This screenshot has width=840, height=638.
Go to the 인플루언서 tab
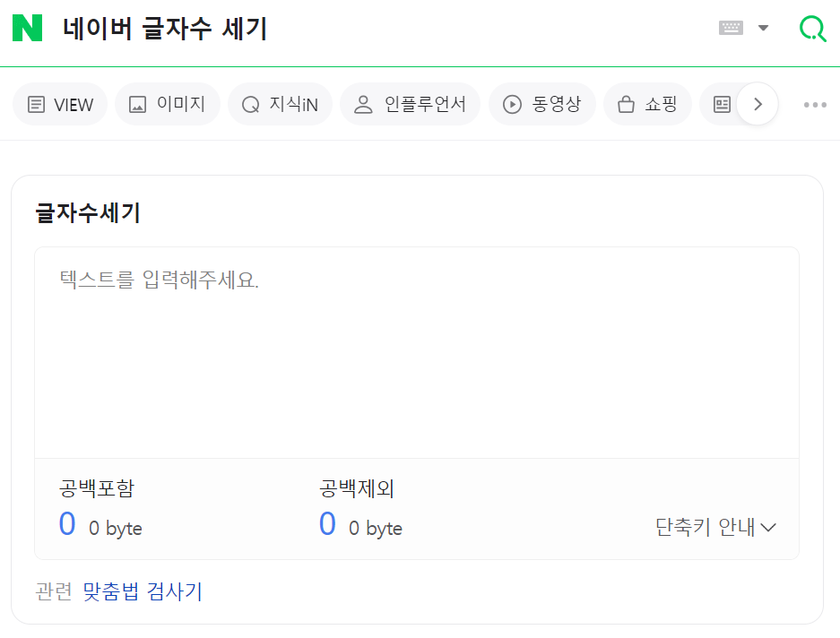pyautogui.click(x=410, y=104)
